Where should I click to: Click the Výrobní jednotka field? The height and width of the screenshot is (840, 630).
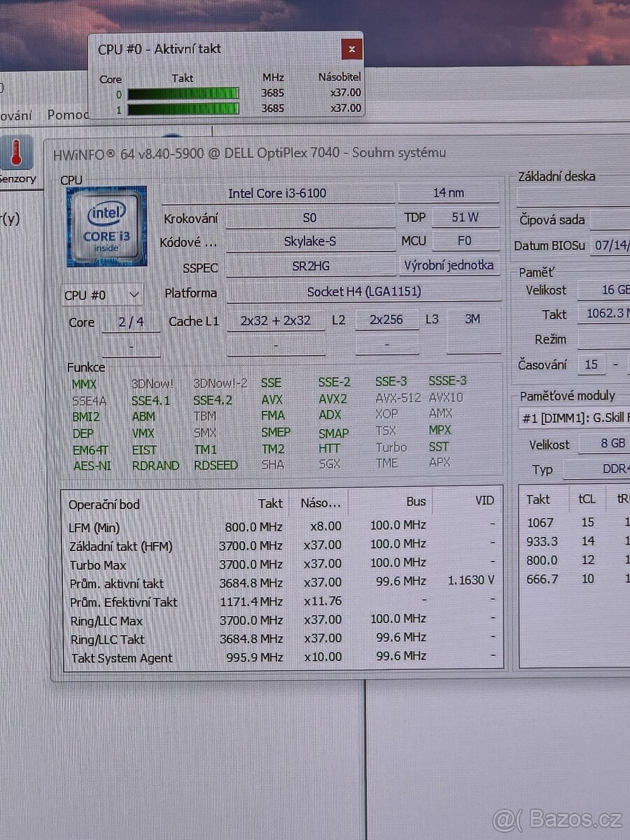click(x=449, y=265)
